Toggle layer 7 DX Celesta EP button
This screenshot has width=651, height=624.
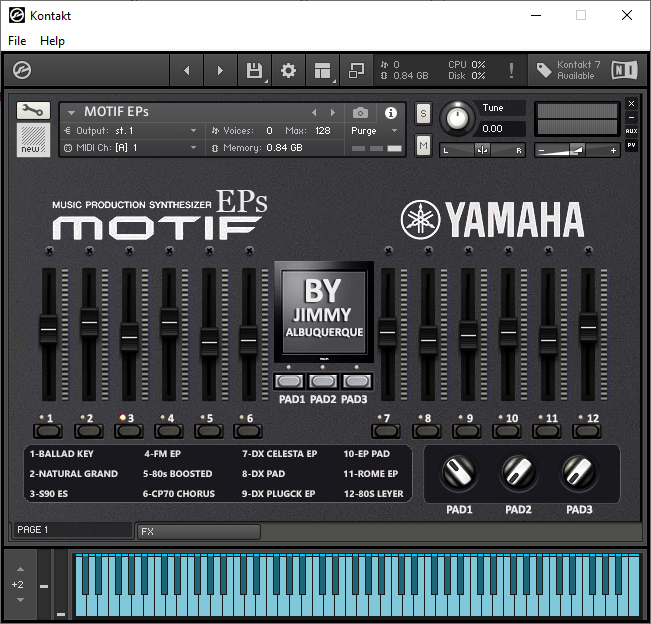[x=386, y=431]
